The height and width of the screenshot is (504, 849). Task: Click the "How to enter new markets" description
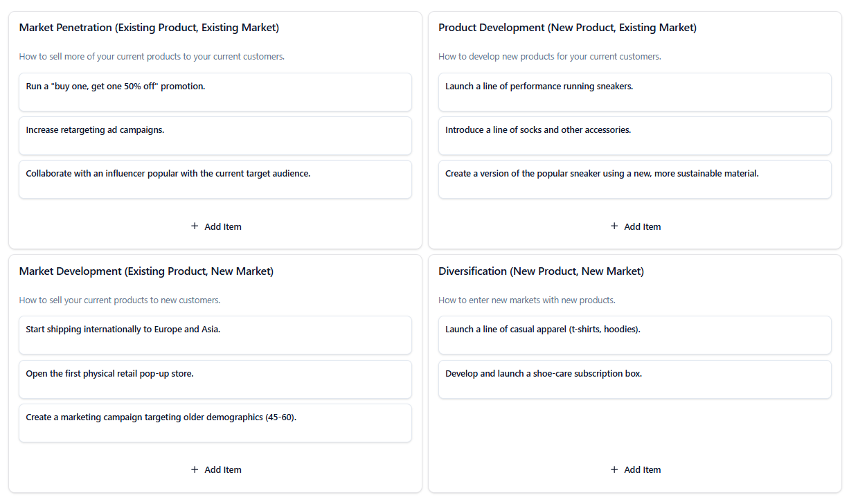(526, 300)
